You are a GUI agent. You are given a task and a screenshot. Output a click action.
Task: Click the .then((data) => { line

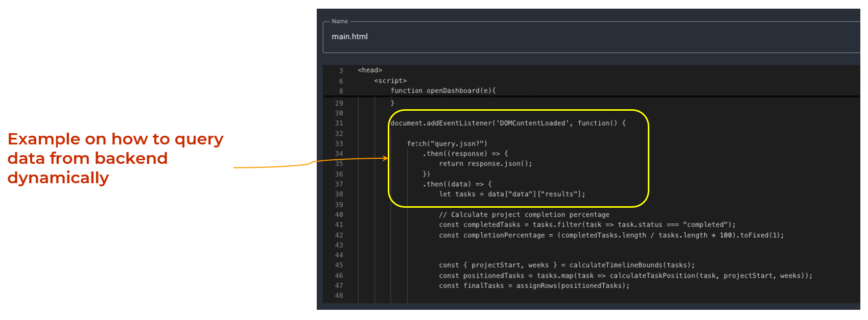457,184
